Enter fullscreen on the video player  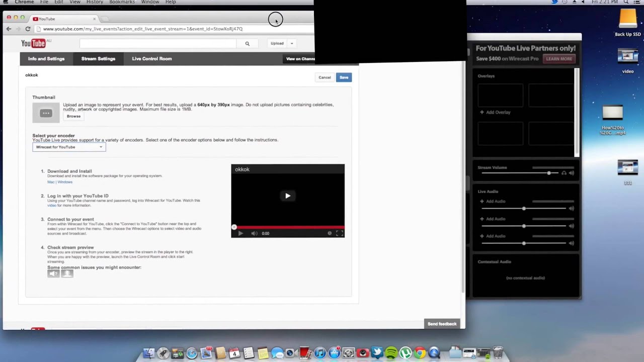click(x=340, y=233)
